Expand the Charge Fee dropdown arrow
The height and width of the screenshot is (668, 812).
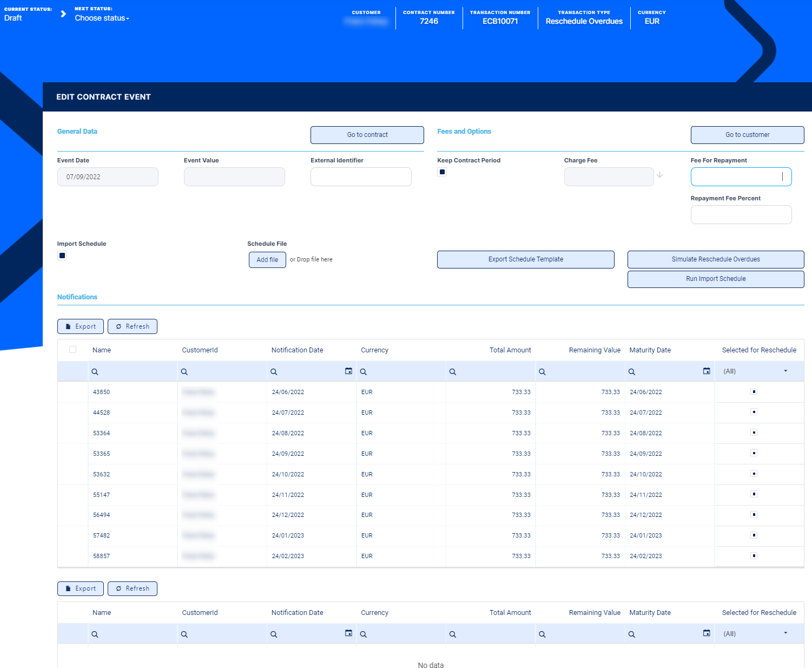659,175
